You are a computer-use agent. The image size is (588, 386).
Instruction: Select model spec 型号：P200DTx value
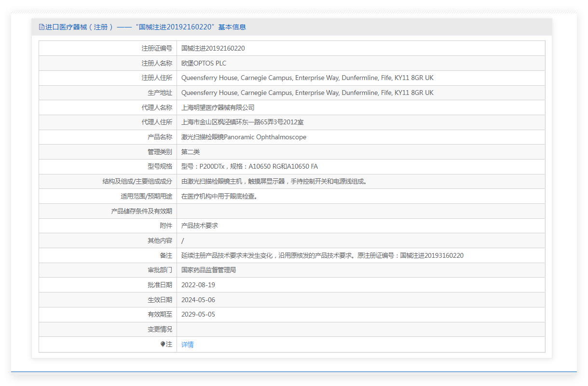[249, 166]
